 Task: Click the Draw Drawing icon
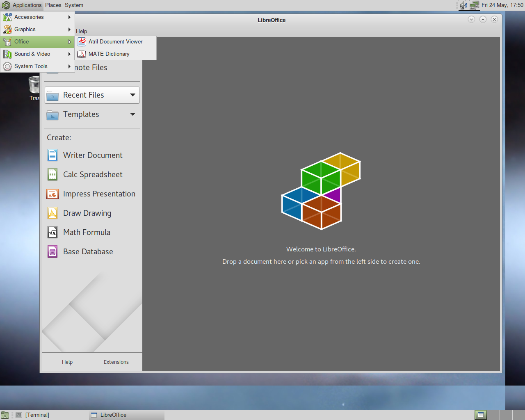[52, 213]
